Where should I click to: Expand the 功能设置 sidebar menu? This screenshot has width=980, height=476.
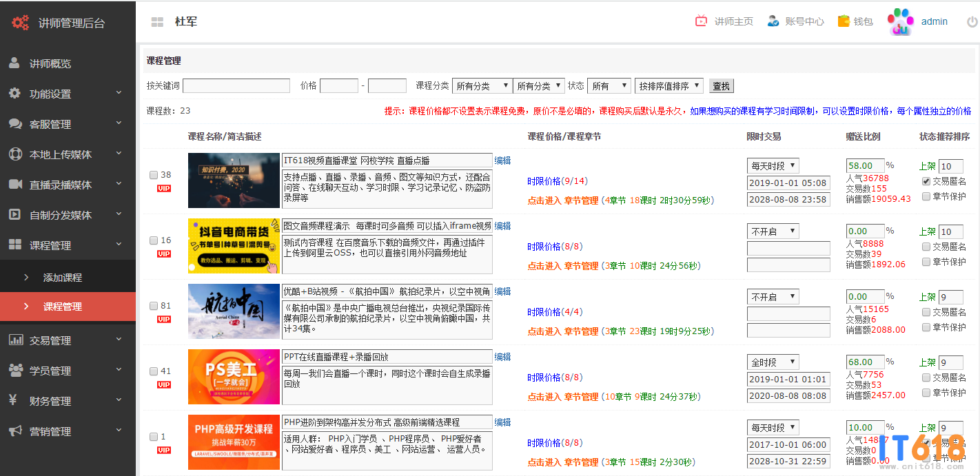68,94
